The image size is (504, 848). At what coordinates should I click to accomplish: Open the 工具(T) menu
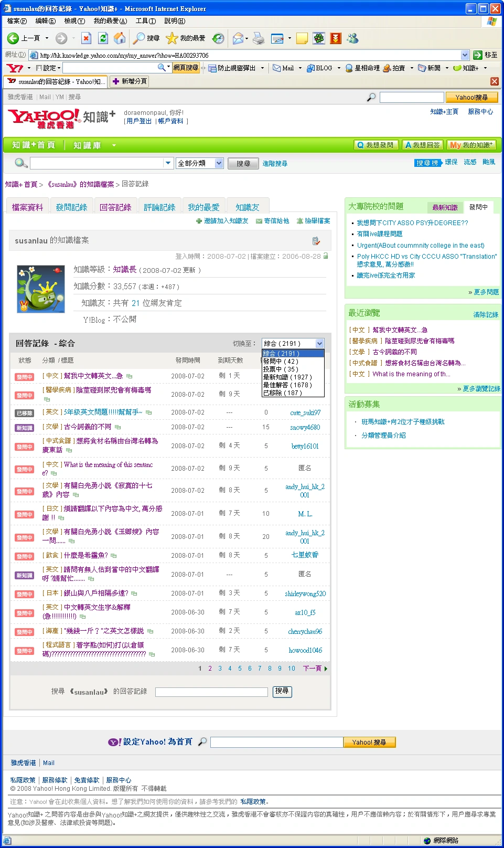(x=145, y=21)
